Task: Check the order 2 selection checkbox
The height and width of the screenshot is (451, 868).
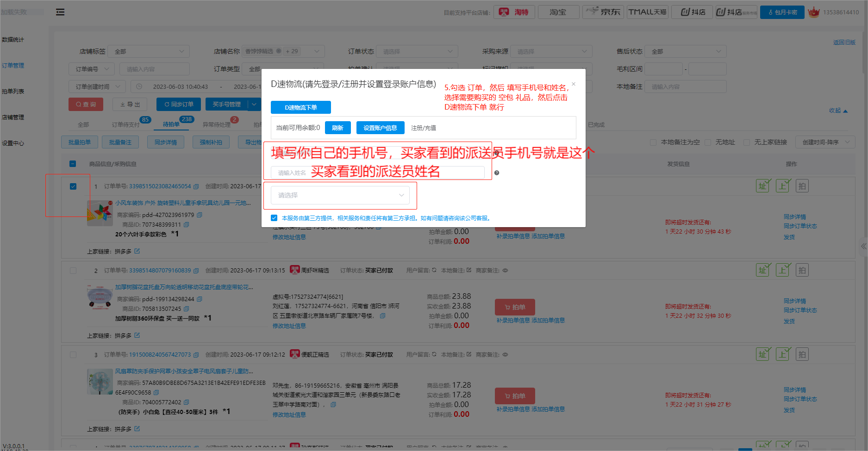Action: [x=73, y=271]
